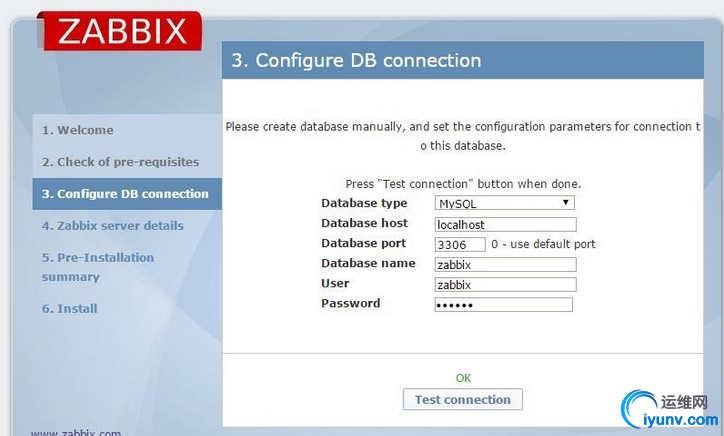Open the Database type dropdown
The image size is (724, 436).
click(505, 203)
